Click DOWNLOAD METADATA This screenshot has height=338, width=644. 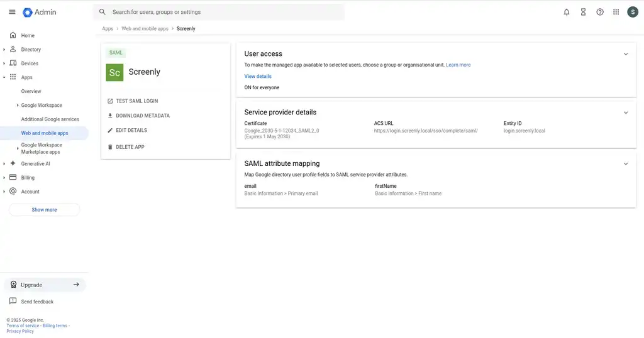click(x=143, y=116)
